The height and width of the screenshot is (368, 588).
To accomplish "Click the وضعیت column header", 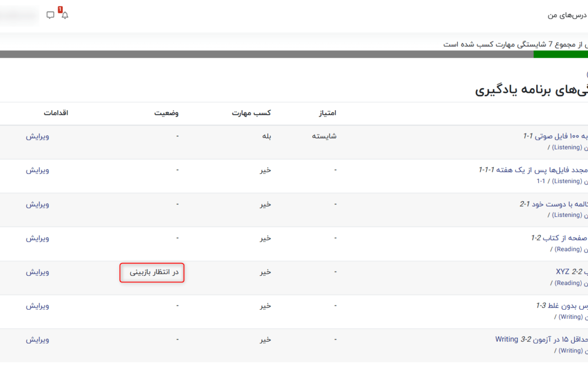I will coord(166,113).
